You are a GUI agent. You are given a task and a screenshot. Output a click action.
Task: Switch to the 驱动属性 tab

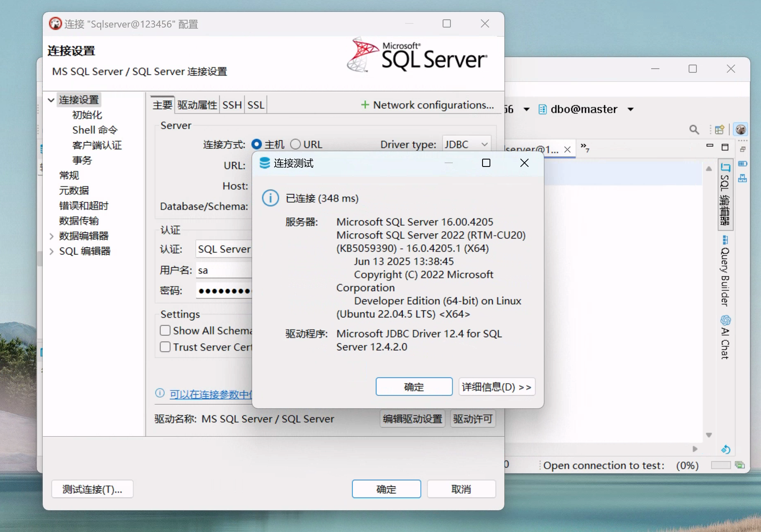(197, 105)
